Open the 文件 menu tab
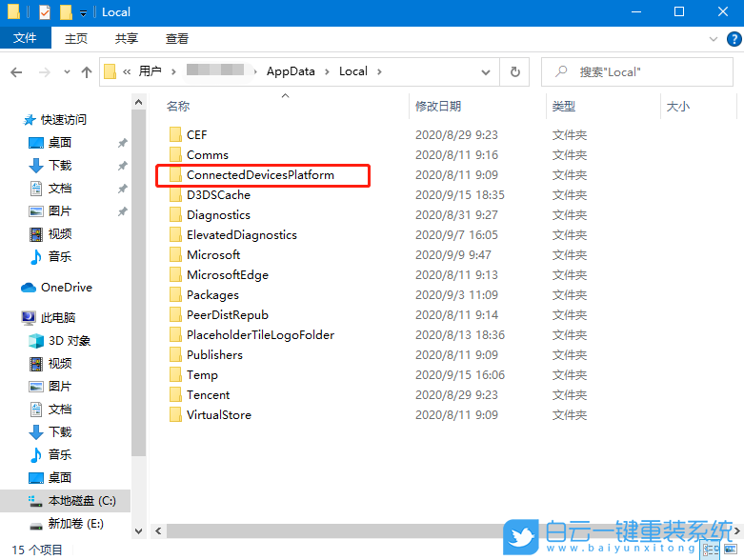744x560 pixels. [x=25, y=38]
